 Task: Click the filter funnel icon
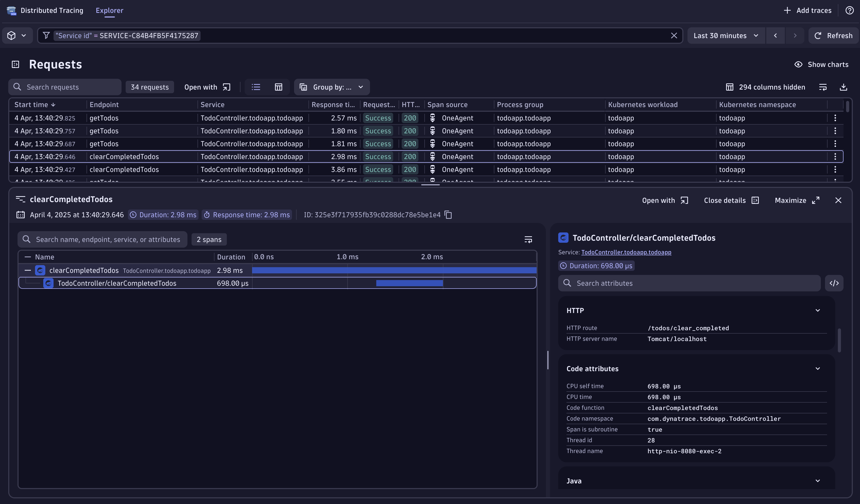pyautogui.click(x=46, y=36)
